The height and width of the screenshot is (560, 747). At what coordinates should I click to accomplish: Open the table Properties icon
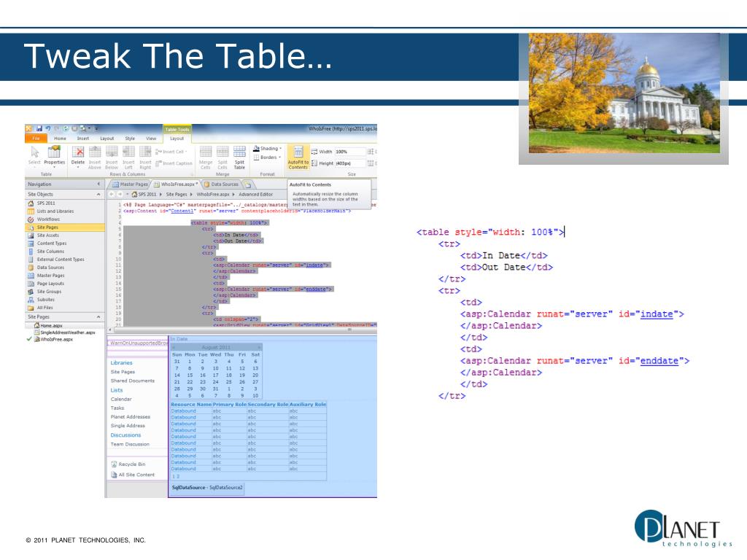point(54,152)
